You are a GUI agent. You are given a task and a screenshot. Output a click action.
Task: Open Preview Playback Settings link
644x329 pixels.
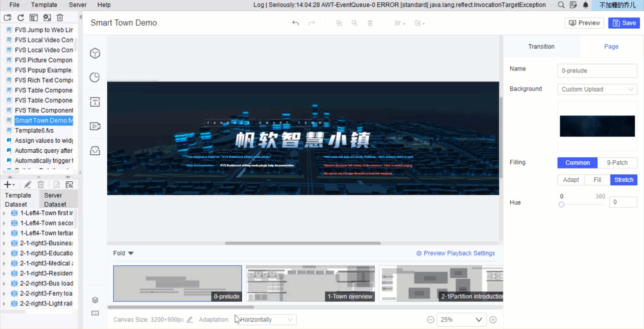tap(456, 253)
